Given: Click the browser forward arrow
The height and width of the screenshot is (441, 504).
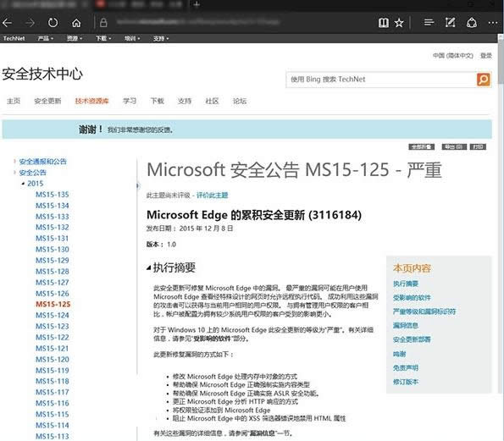Looking at the screenshot, I should 30,23.
